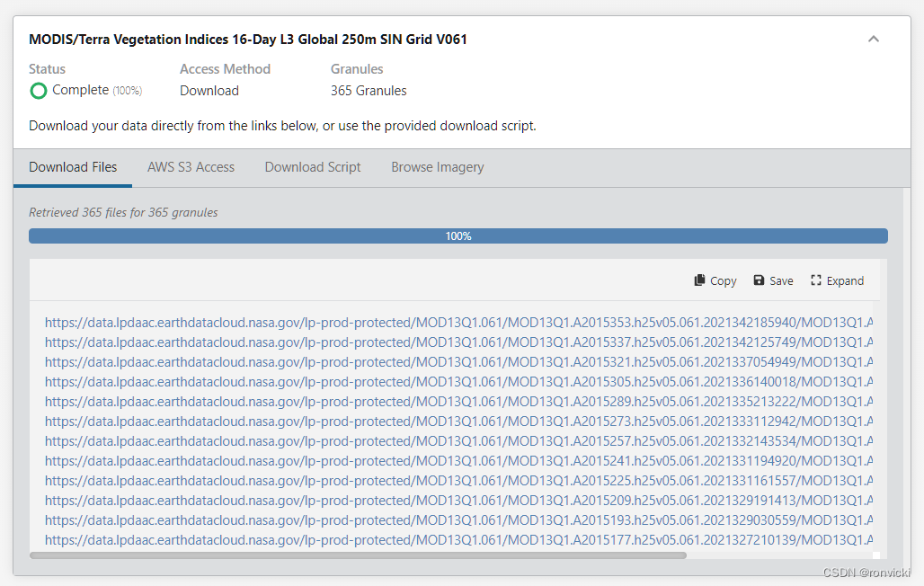Click the Expand fullscreen icon

815,280
